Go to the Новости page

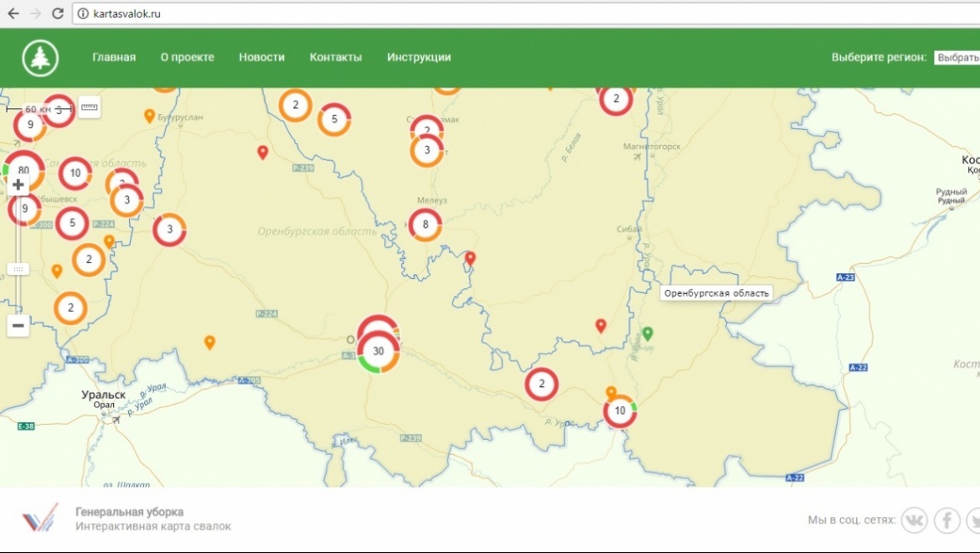tap(261, 58)
